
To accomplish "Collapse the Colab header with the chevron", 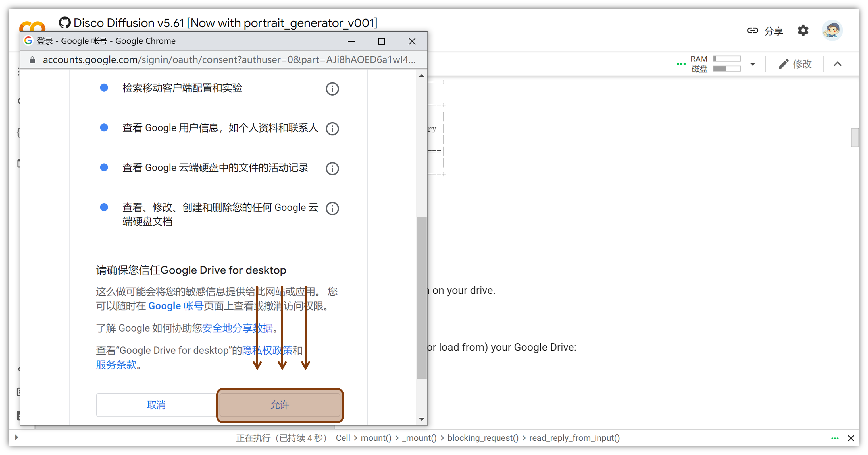I will pyautogui.click(x=838, y=64).
